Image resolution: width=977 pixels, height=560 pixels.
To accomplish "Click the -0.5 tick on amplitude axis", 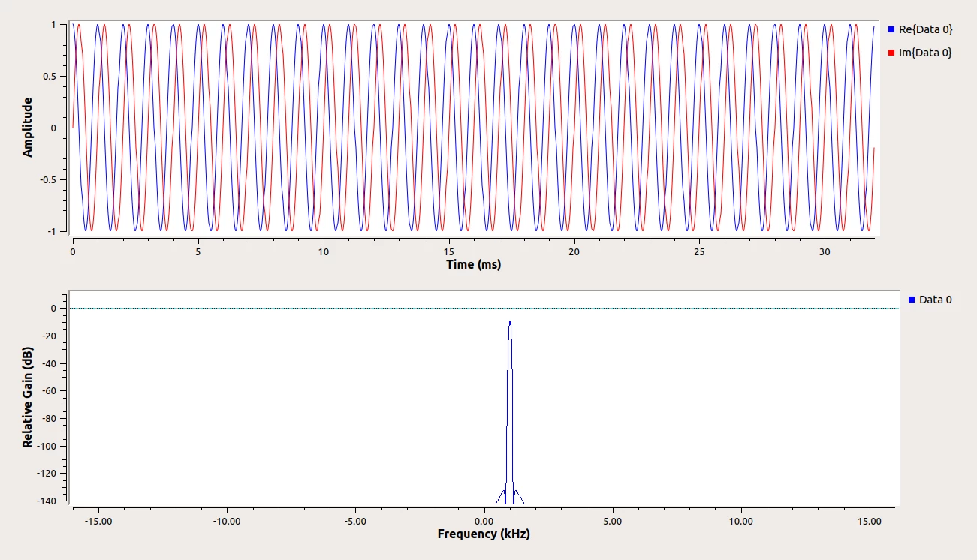I will coord(50,179).
